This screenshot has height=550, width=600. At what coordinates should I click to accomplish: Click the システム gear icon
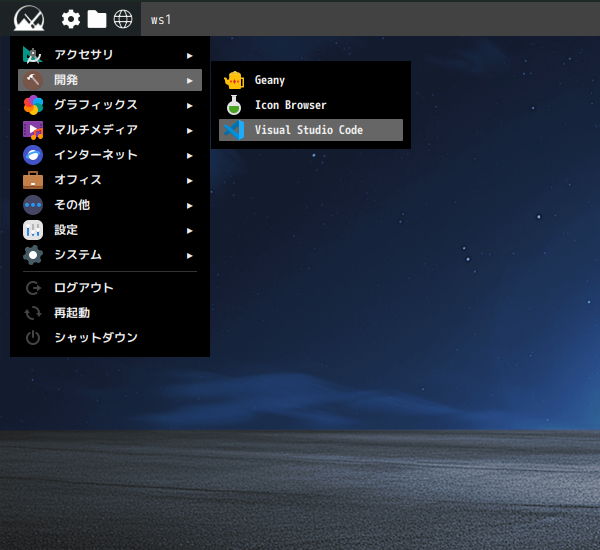(33, 255)
